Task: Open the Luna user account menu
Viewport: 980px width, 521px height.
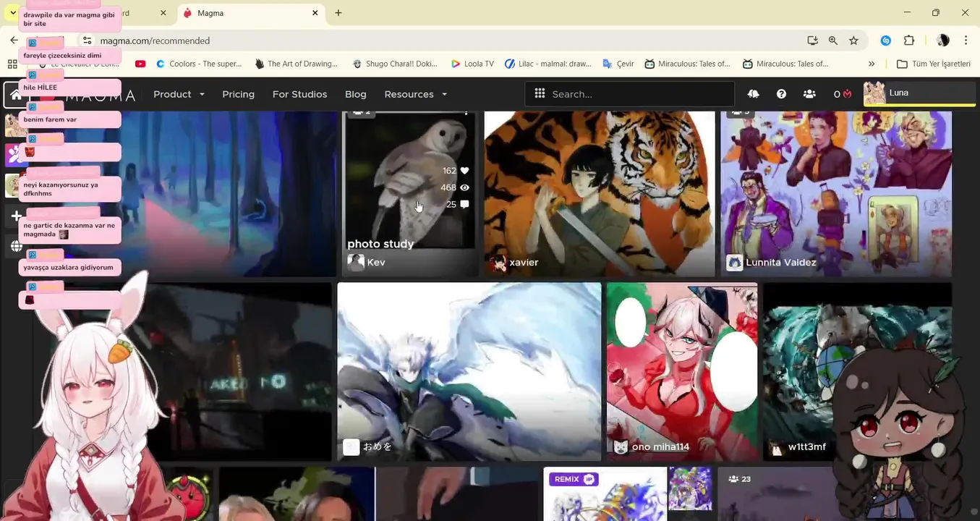Action: [x=919, y=94]
